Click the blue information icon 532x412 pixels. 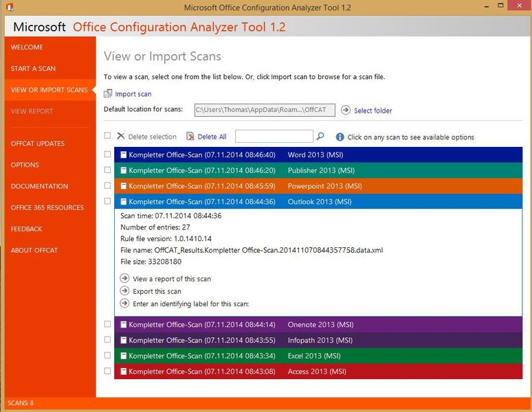point(340,137)
